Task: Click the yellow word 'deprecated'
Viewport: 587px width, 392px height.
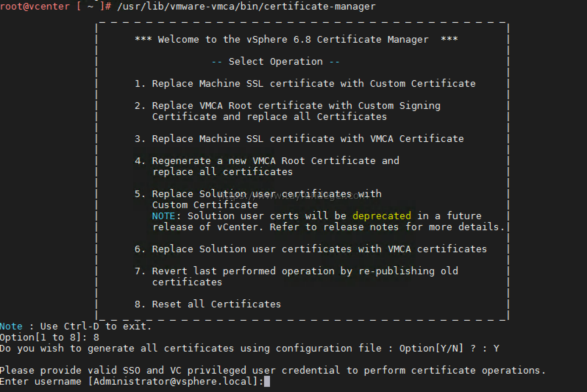Action: pyautogui.click(x=382, y=216)
